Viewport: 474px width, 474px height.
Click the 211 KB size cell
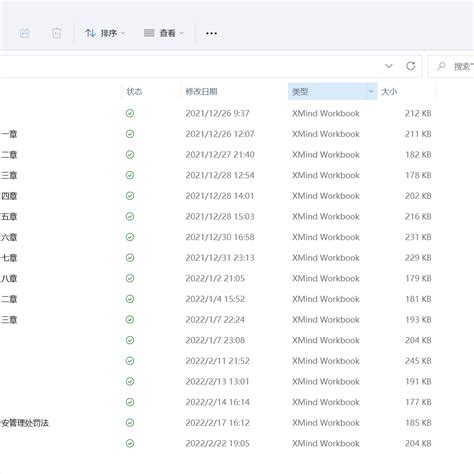(418, 134)
